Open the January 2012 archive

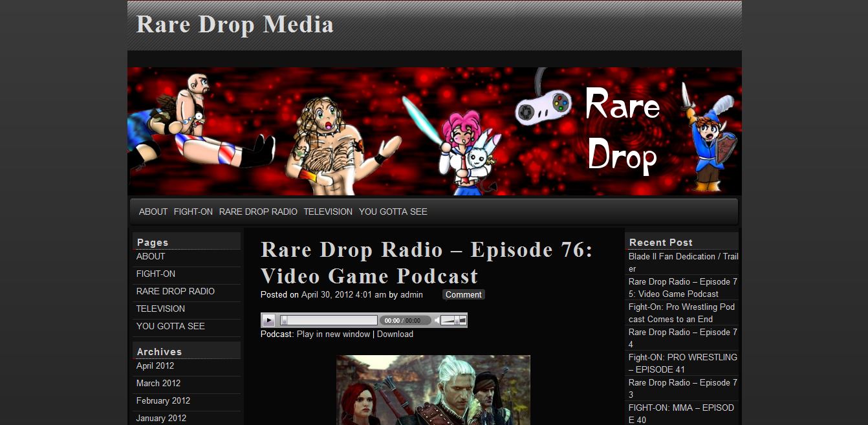point(161,418)
